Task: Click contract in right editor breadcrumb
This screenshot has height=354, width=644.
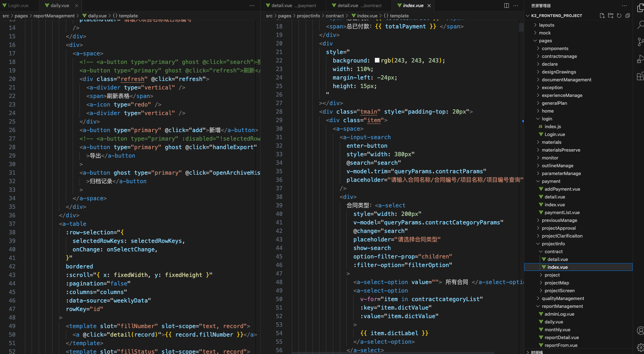Action: 335,16
